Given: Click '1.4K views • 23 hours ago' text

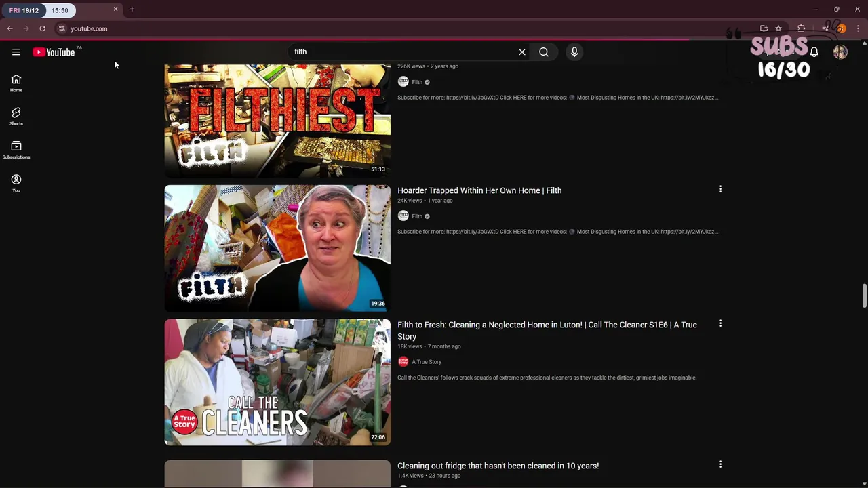Looking at the screenshot, I should [429, 476].
